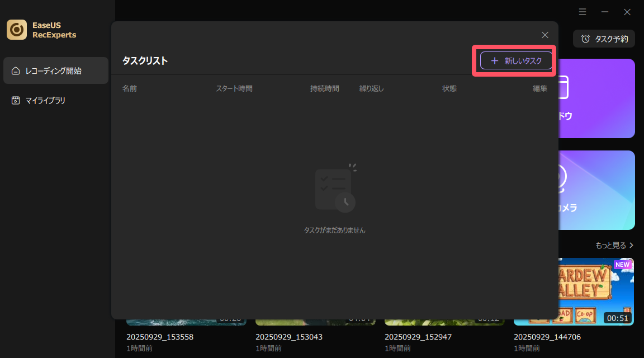Select the camera recording mode tile

(x=597, y=190)
